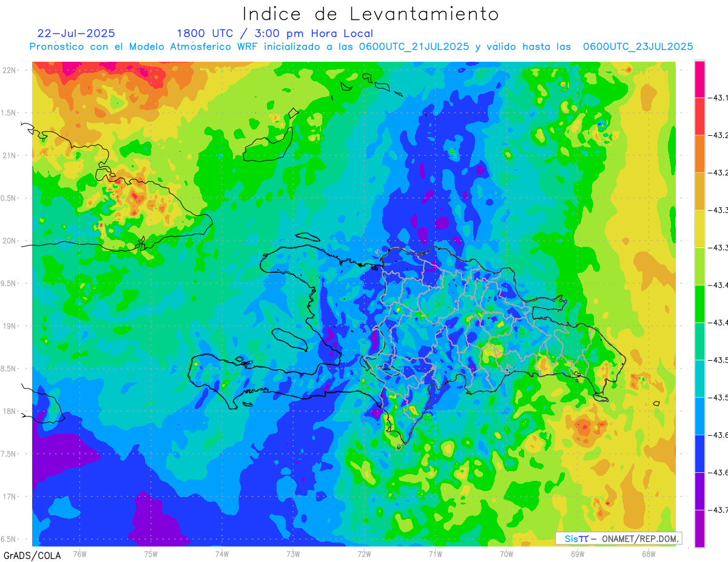Click the red color bar swatch

pyautogui.click(x=699, y=116)
